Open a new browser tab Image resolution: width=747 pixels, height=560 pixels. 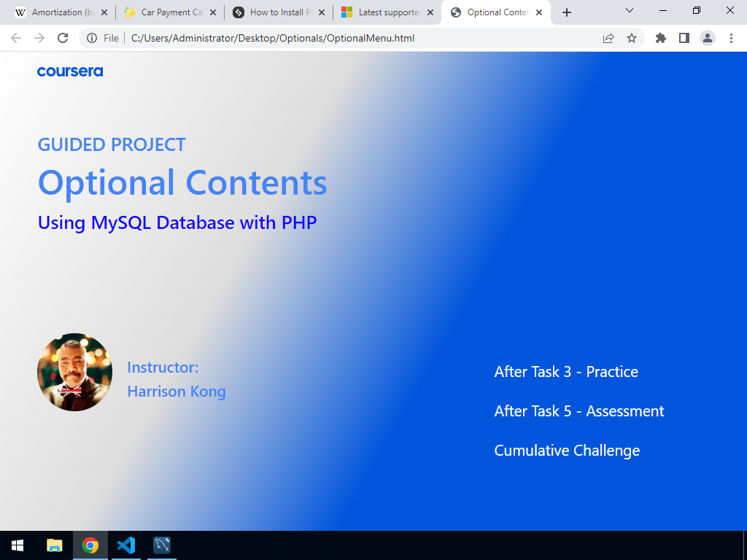566,13
